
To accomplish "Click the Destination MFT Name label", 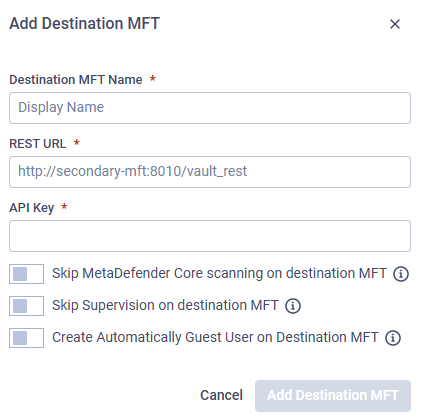I will coord(76,80).
